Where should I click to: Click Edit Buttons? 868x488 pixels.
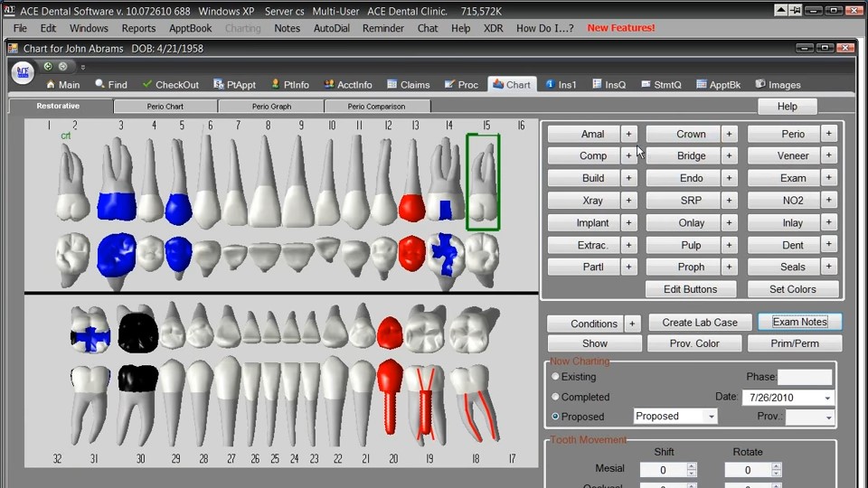(x=690, y=289)
